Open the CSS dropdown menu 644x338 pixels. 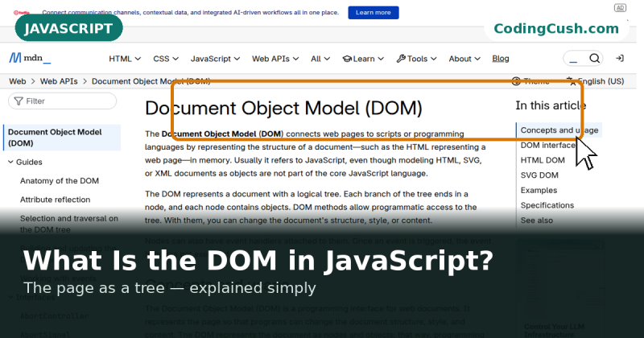pos(166,59)
